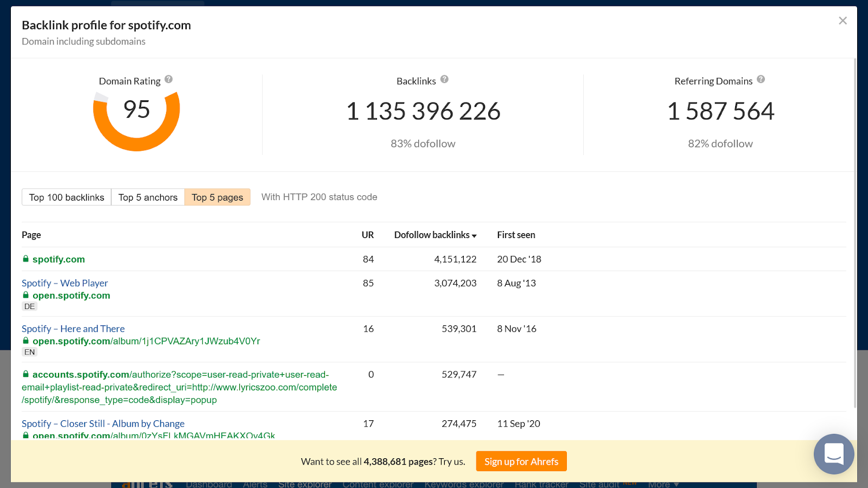Click the Backlinks help question mark icon
The image size is (868, 488).
(444, 79)
